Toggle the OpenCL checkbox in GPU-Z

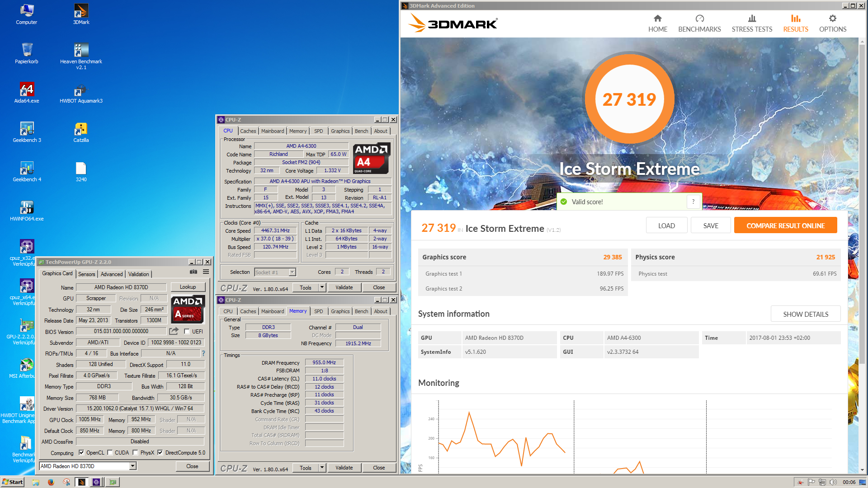click(81, 452)
